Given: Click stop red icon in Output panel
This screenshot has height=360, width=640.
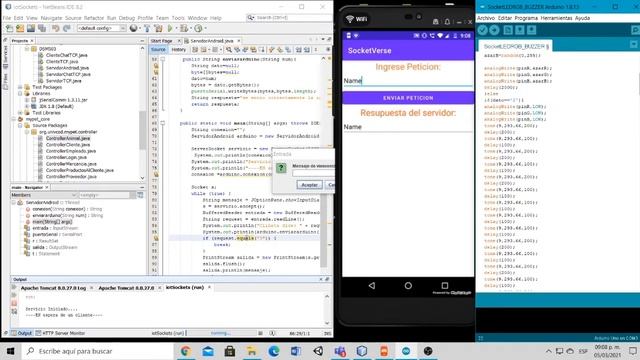Looking at the screenshot, I should pyautogui.click(x=14, y=303).
